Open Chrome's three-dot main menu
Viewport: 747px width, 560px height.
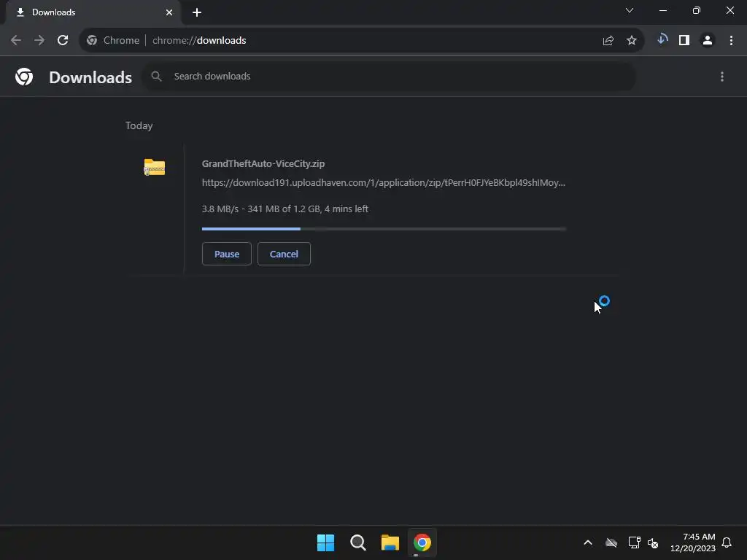[731, 41]
